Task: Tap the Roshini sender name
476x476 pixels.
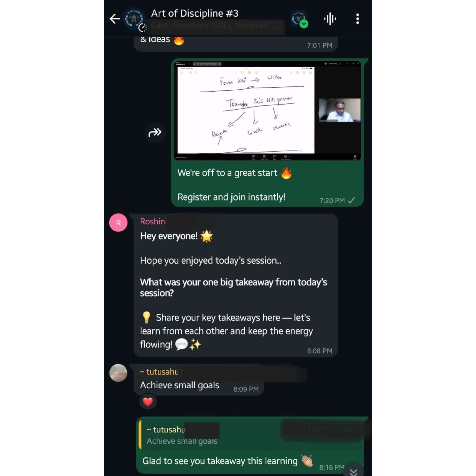Action: click(153, 221)
